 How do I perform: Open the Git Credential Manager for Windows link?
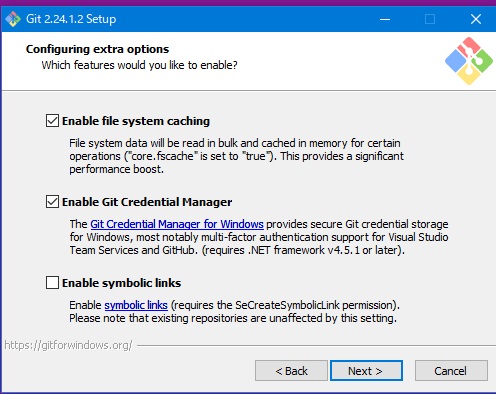pos(177,224)
